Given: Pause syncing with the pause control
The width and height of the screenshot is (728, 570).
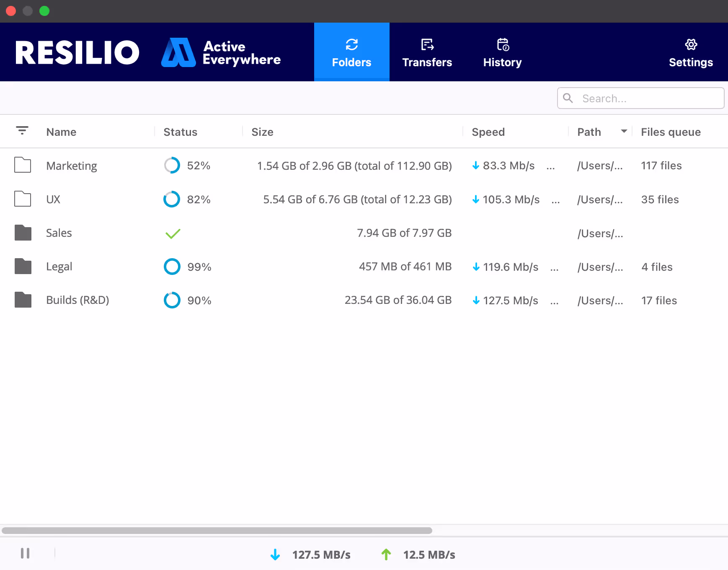Looking at the screenshot, I should click(26, 553).
